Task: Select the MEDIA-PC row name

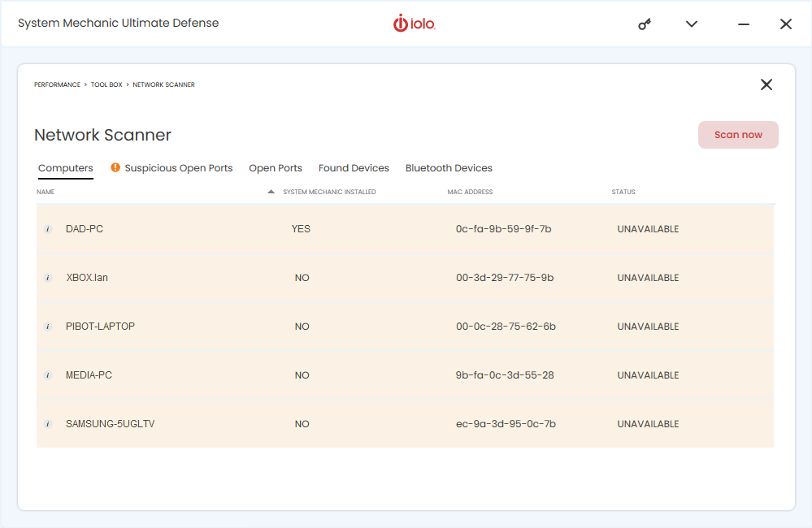Action: (89, 374)
